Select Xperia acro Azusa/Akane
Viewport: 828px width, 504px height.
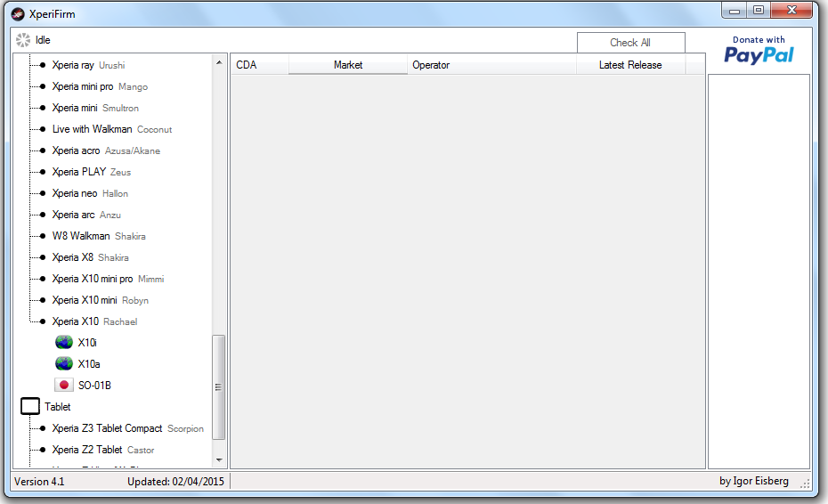pos(106,150)
